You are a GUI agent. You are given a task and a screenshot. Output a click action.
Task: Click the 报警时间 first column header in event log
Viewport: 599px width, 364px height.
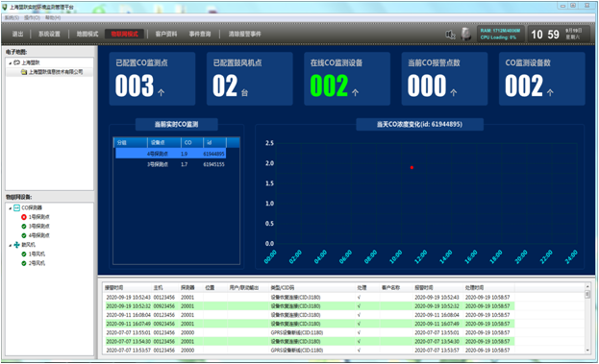113,288
